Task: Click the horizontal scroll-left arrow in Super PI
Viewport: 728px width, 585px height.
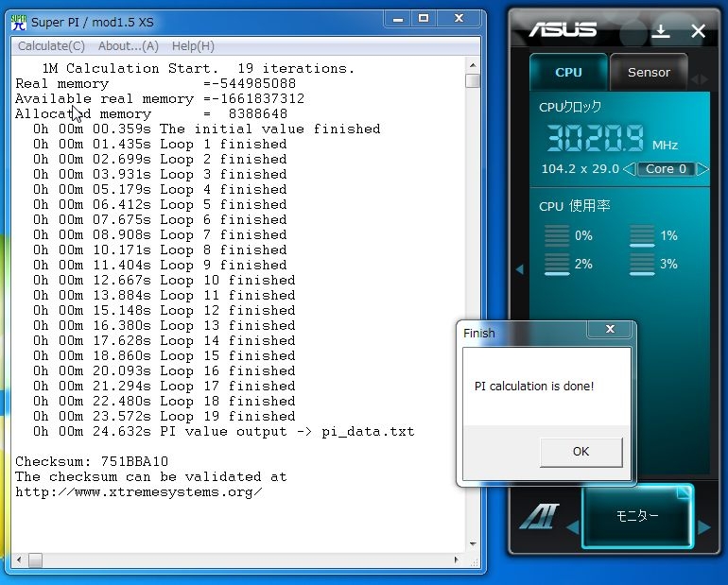Action: tap(19, 559)
